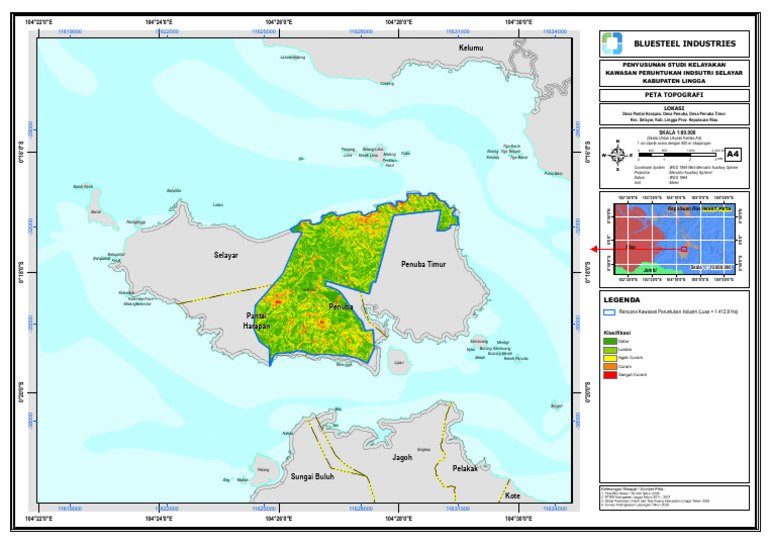The width and height of the screenshot is (768, 543).
Task: Click the red locator square in inset map
Action: click(x=684, y=249)
